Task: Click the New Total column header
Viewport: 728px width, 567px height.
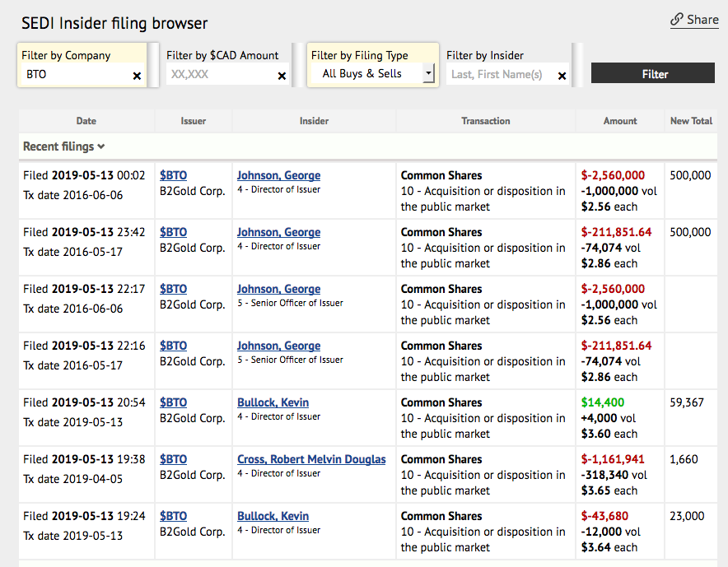Action: point(691,121)
